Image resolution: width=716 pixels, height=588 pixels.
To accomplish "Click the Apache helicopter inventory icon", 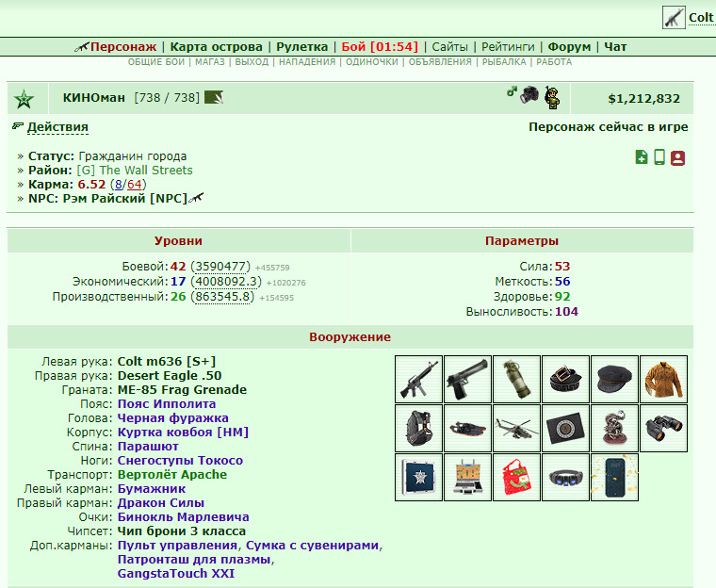I will 516,428.
